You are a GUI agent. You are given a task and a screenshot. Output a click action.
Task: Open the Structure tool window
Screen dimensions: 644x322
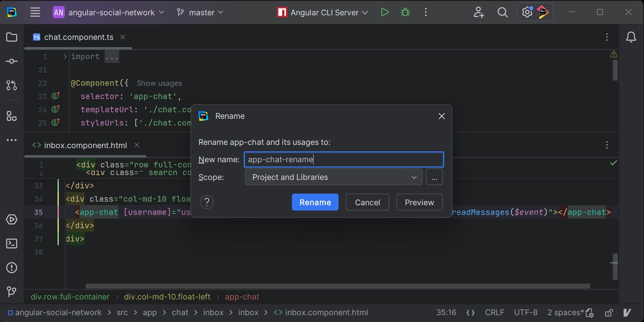pyautogui.click(x=12, y=116)
